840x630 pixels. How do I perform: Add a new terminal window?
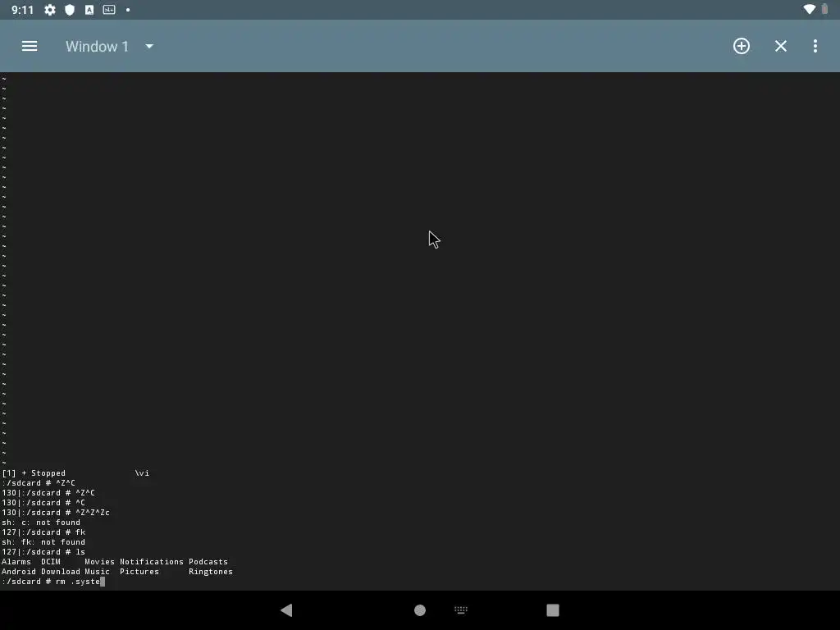click(742, 46)
